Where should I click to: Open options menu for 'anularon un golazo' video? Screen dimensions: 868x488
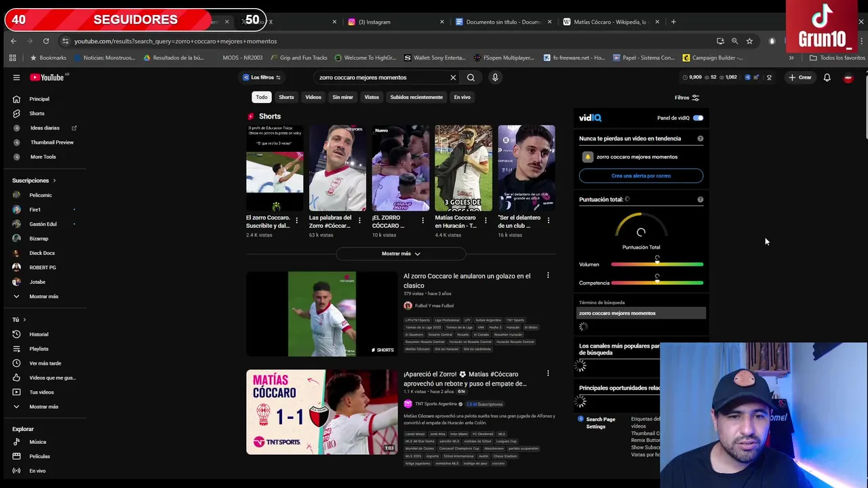coord(548,276)
